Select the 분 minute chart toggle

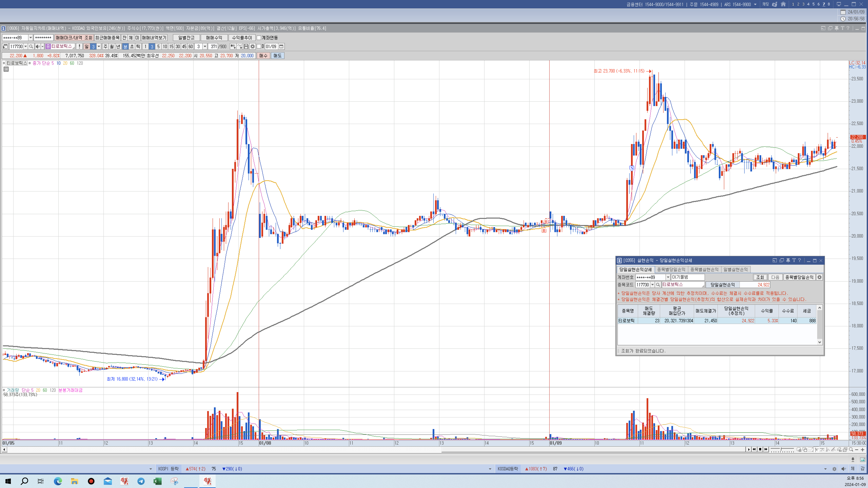pyautogui.click(x=125, y=46)
